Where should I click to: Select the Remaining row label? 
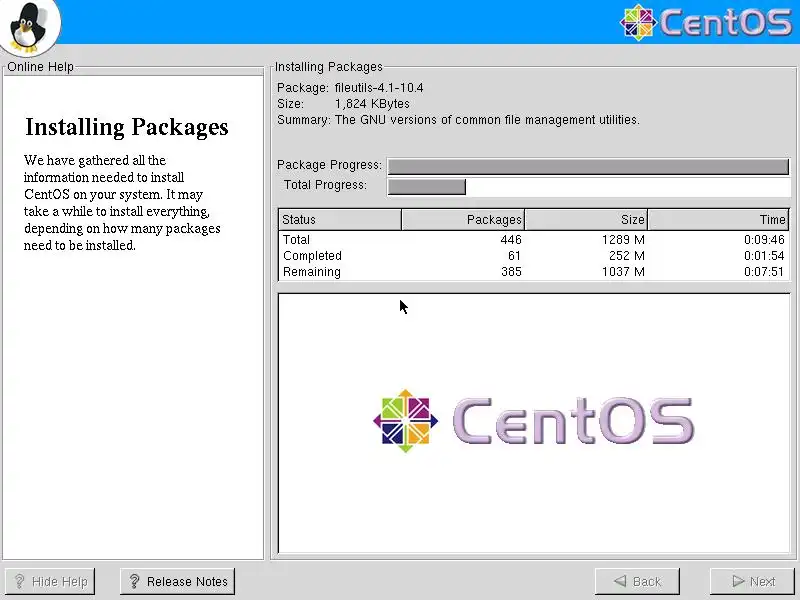[x=312, y=271]
